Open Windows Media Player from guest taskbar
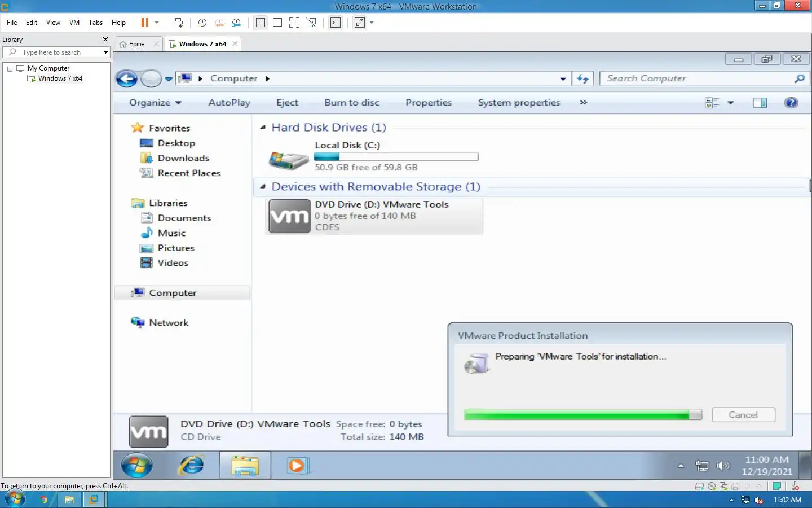Image resolution: width=812 pixels, height=508 pixels. (x=297, y=466)
